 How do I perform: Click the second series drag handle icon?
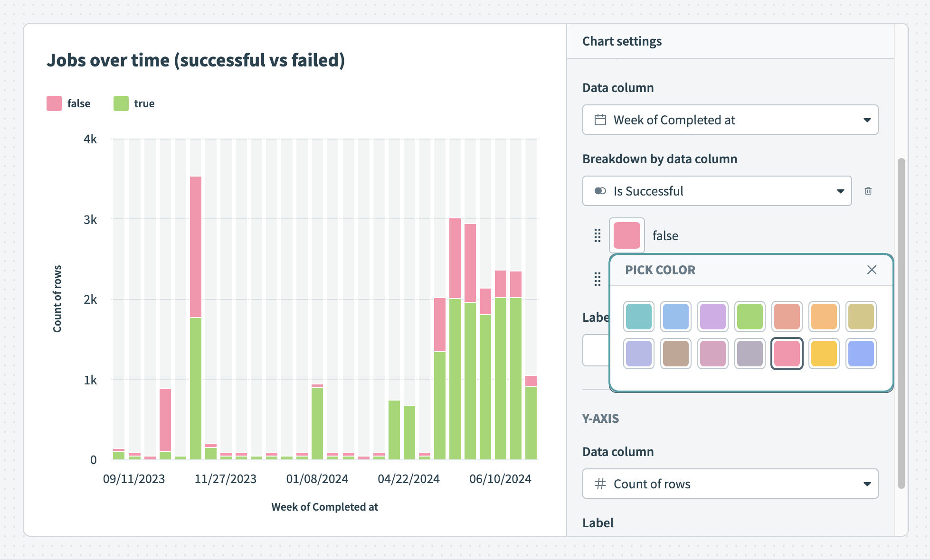(x=598, y=279)
